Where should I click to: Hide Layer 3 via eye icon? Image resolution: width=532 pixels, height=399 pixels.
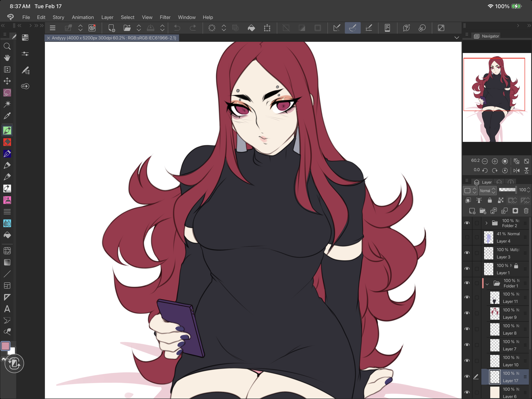pos(467,253)
